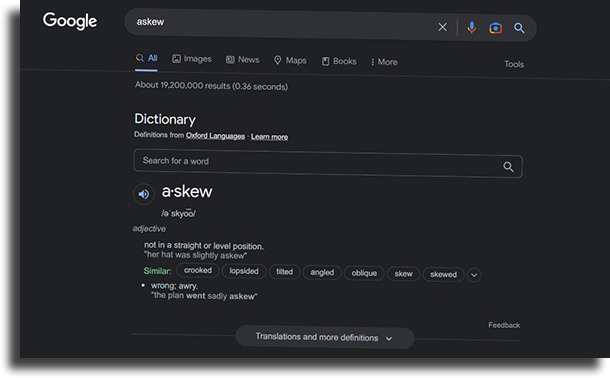Image resolution: width=610 pixels, height=378 pixels.
Task: Select the 'oblique' synonym chip
Action: (364, 273)
